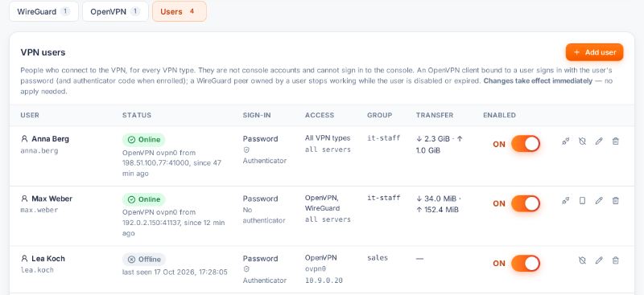Viewport: 644px width, 295px height.
Task: Click the ON label beside Lea Koch's switch
Action: pos(499,264)
